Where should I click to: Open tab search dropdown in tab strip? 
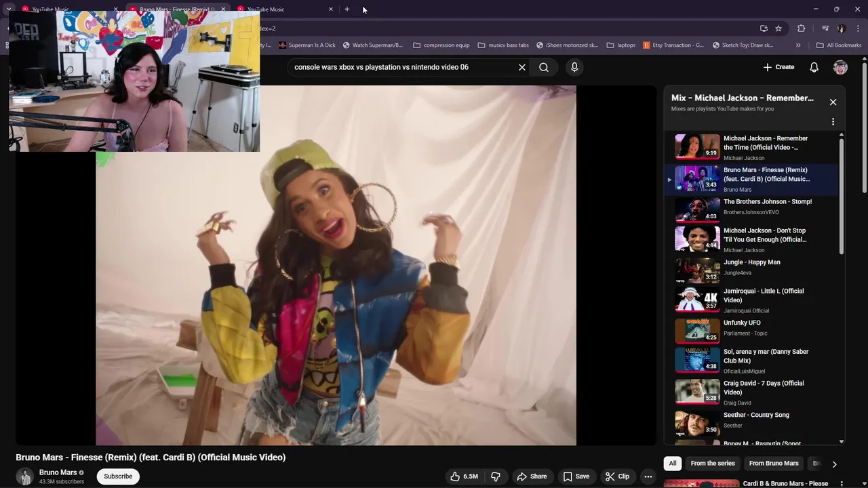(9, 9)
